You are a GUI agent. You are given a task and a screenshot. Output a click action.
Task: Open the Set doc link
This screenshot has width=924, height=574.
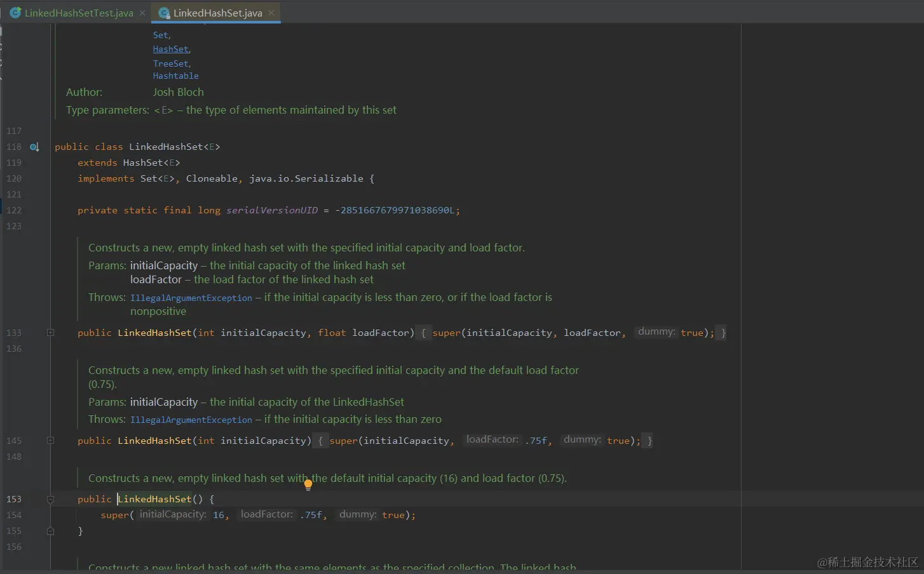coord(161,35)
